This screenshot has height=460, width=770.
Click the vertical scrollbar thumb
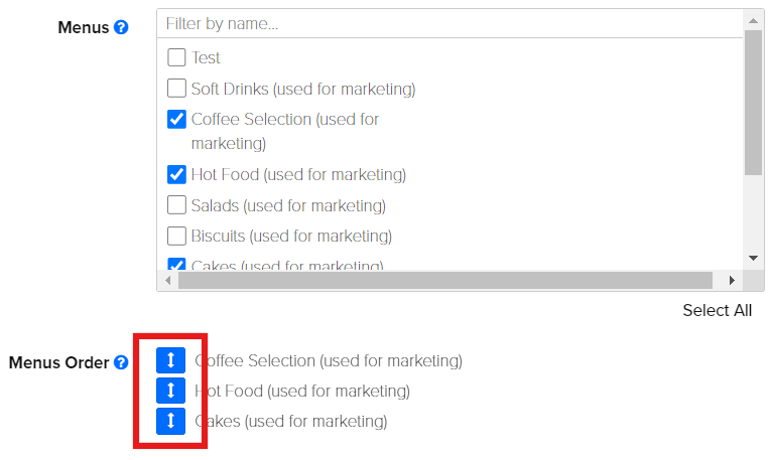[753, 102]
